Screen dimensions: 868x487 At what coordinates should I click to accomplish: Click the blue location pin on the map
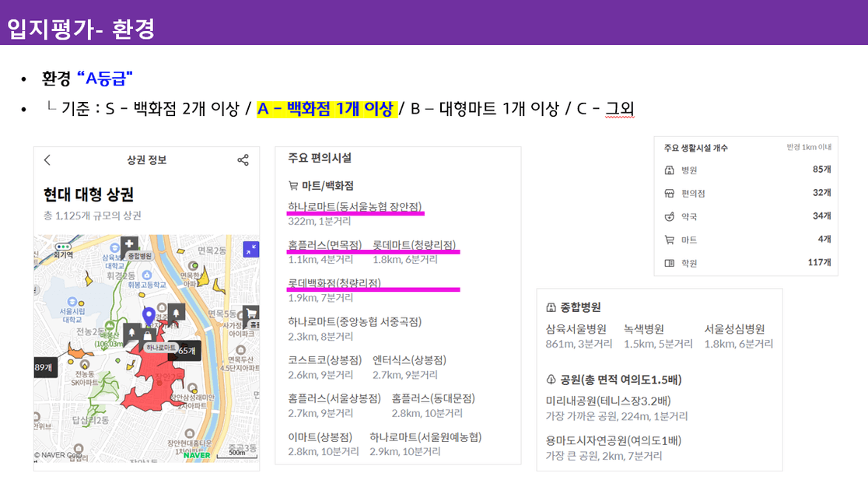tap(149, 316)
